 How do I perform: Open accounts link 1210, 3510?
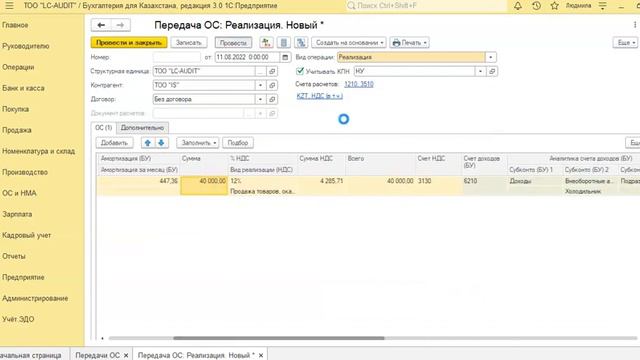tap(359, 84)
